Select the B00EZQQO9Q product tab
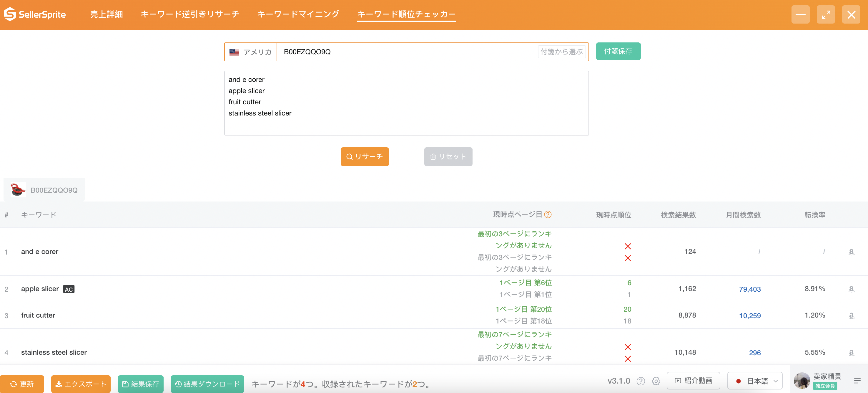The width and height of the screenshot is (868, 393). (x=44, y=190)
